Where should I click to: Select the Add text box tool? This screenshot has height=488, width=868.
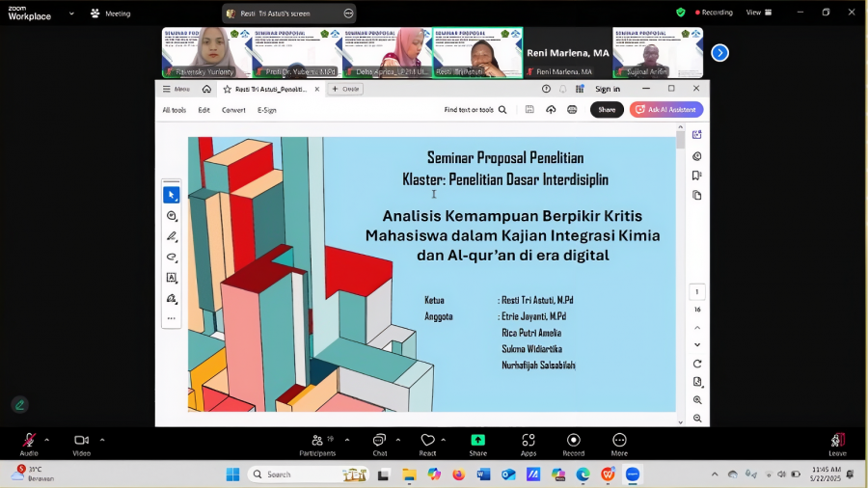[x=171, y=278]
